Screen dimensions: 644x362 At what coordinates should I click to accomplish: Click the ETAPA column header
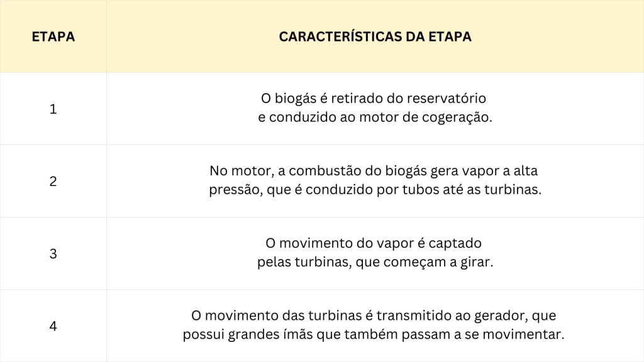coord(53,36)
